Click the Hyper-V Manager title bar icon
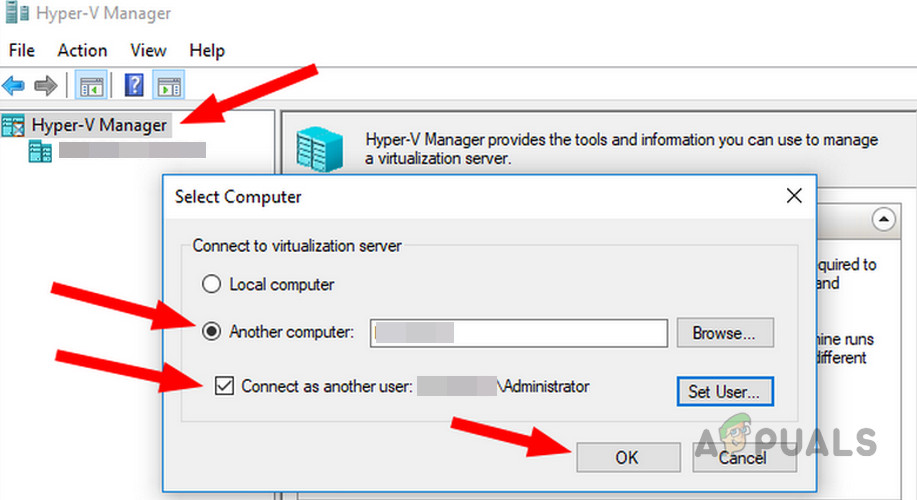The image size is (917, 500). click(17, 13)
